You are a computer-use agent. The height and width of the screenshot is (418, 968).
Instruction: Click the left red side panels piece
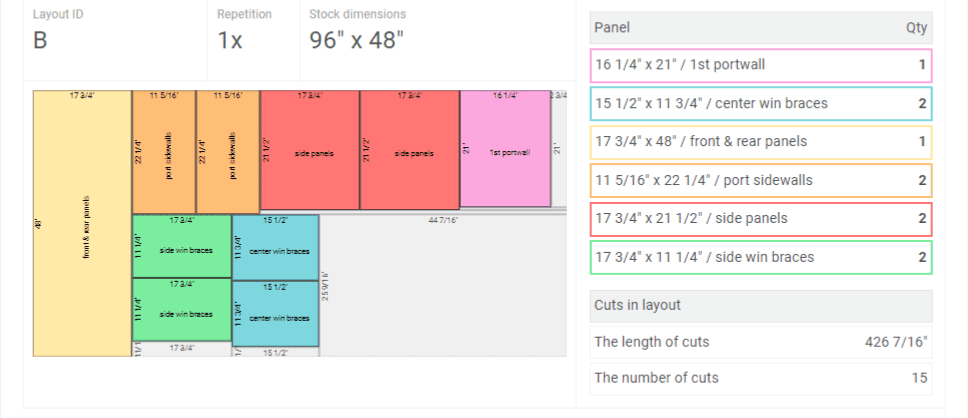coord(310,152)
